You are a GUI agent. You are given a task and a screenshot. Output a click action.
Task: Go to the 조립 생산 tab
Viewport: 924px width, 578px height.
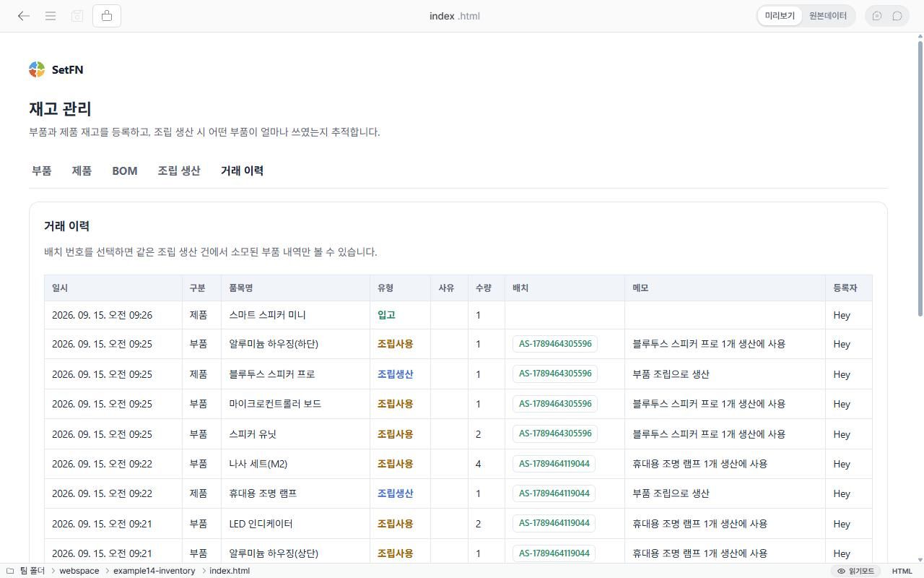179,171
